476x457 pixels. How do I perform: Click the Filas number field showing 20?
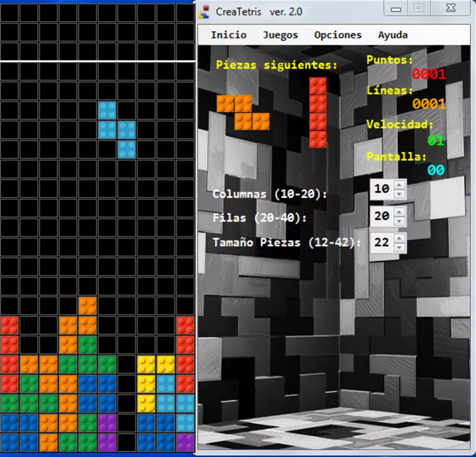coord(382,216)
